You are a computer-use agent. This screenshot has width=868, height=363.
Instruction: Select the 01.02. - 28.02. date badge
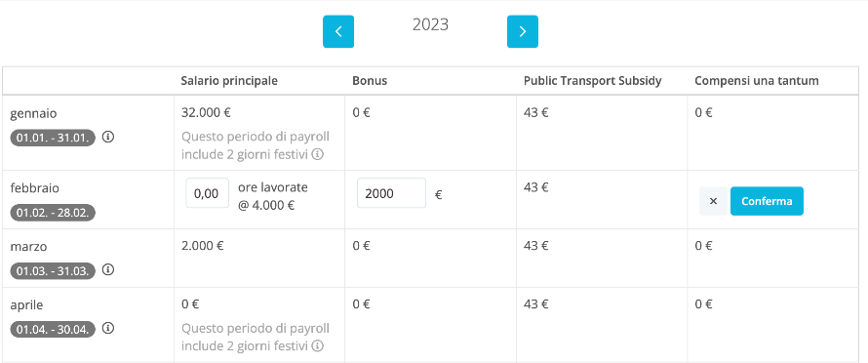point(53,213)
